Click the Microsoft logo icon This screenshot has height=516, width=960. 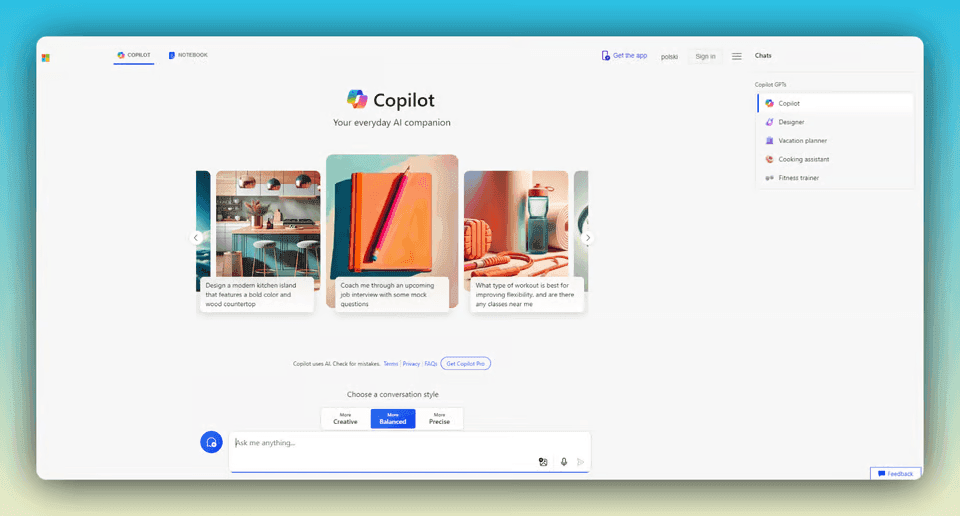coord(46,58)
